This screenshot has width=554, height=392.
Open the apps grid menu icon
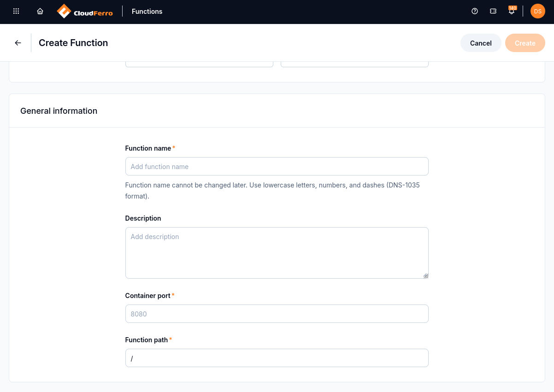pos(16,12)
